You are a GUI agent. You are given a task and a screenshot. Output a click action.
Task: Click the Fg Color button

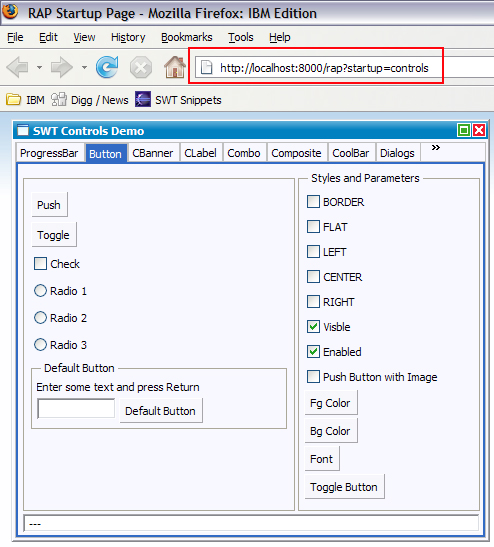pyautogui.click(x=331, y=403)
